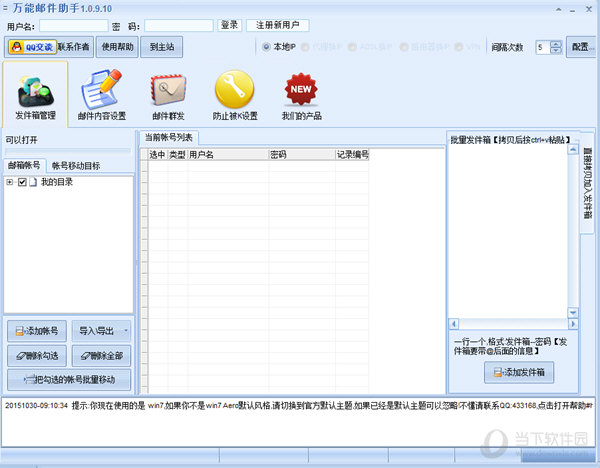Increase the 间隔次数 spinner value
Viewport: 600px width, 468px height.
click(x=555, y=44)
